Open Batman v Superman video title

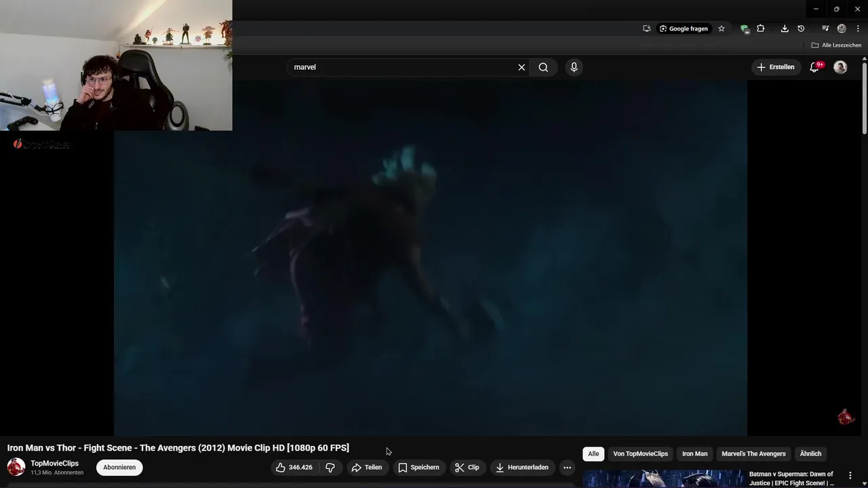click(x=792, y=479)
